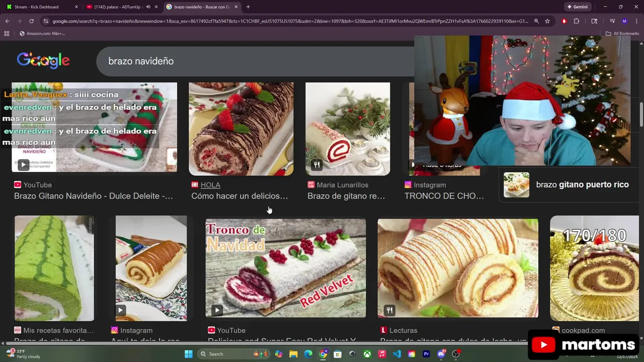Open Adobe Premiere Pro from the taskbar
644x362 pixels.
click(x=427, y=354)
